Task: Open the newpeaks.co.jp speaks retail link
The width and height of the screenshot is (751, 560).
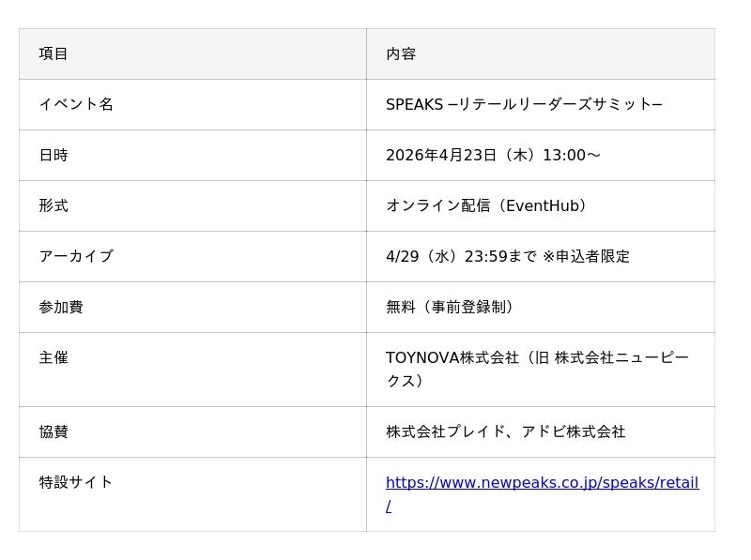Action: [542, 483]
